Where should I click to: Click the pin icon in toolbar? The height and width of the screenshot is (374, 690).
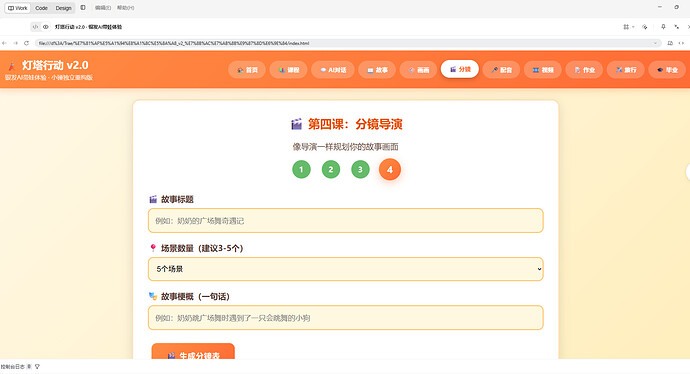(x=663, y=27)
